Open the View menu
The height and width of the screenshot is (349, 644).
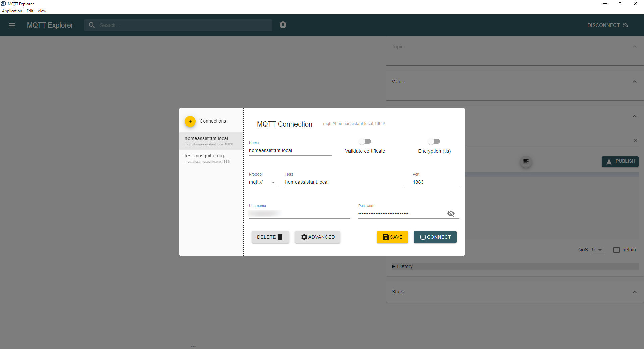(x=42, y=11)
